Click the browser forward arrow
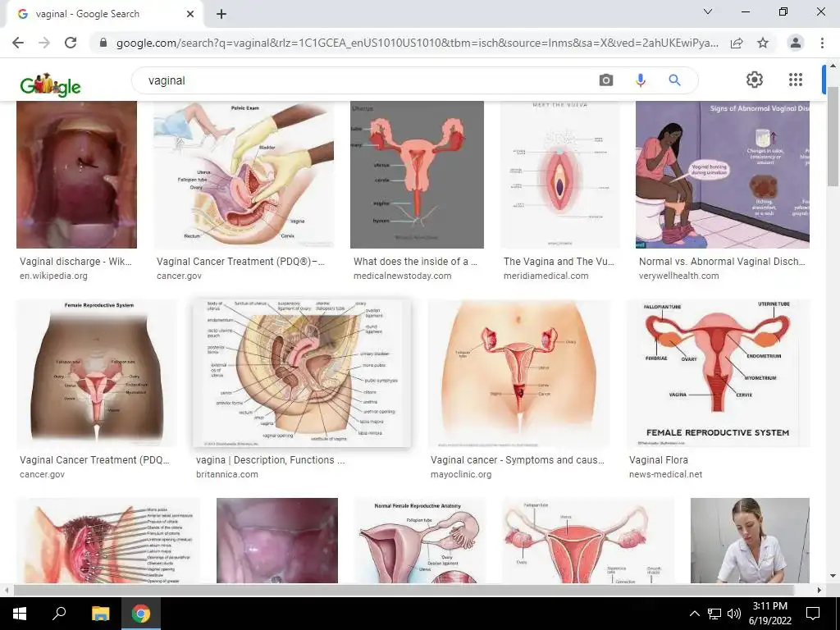This screenshot has width=840, height=630. point(44,43)
